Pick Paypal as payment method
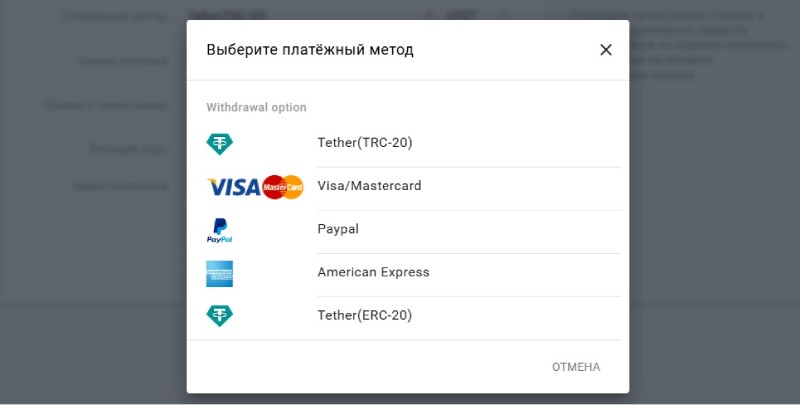 (x=338, y=229)
